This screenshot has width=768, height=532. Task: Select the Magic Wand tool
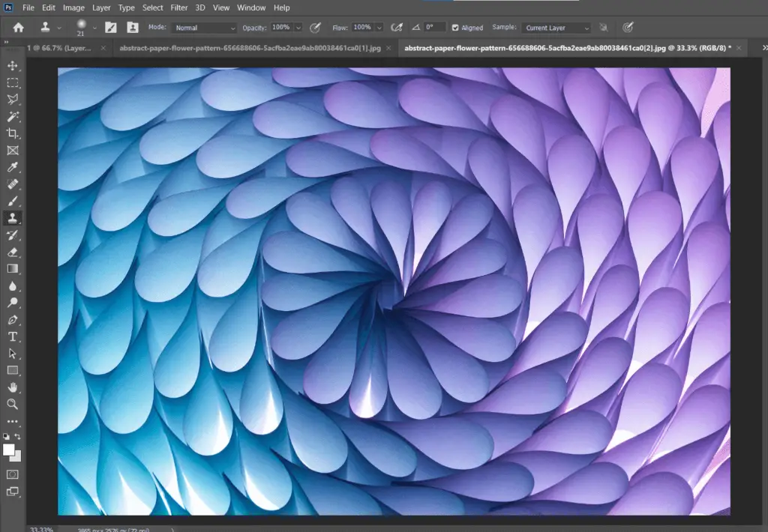point(13,116)
